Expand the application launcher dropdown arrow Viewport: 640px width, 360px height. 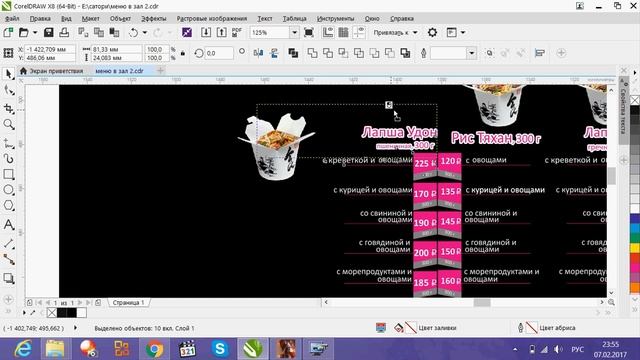pyautogui.click(x=462, y=32)
